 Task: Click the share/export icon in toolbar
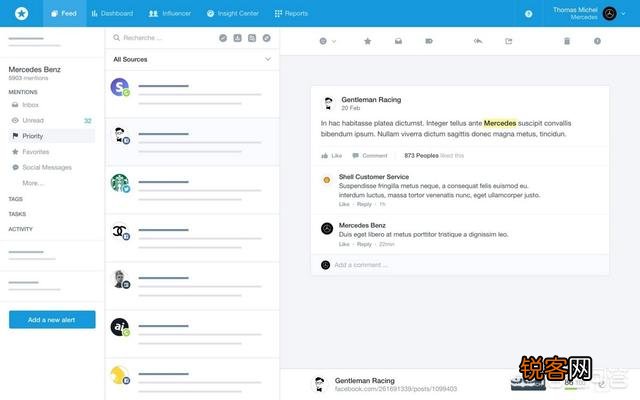509,41
